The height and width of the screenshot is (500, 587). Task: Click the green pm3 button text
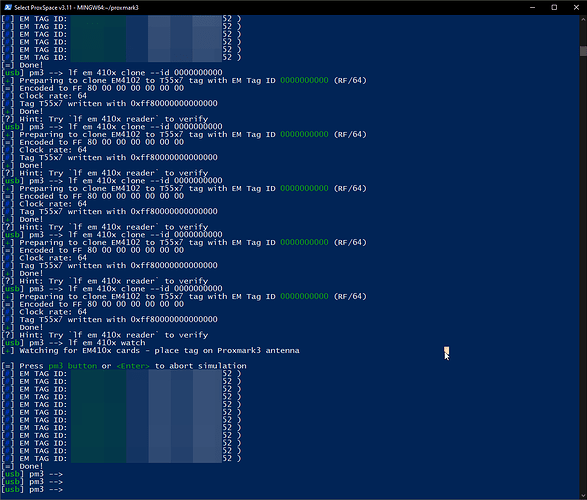tap(73, 366)
